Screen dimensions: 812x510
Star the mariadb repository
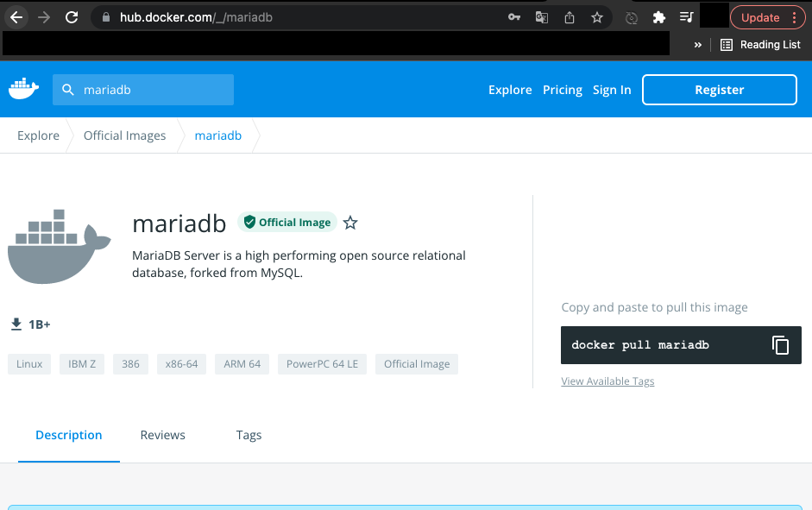pyautogui.click(x=350, y=223)
